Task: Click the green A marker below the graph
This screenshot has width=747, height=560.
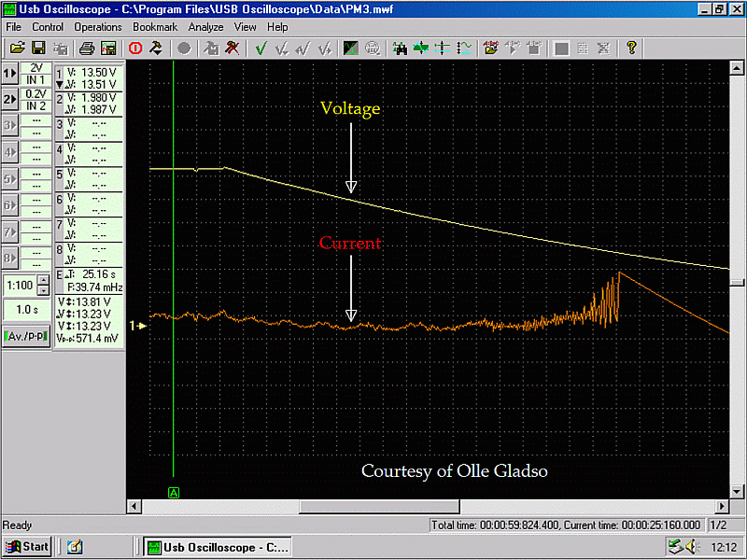Action: click(x=174, y=493)
